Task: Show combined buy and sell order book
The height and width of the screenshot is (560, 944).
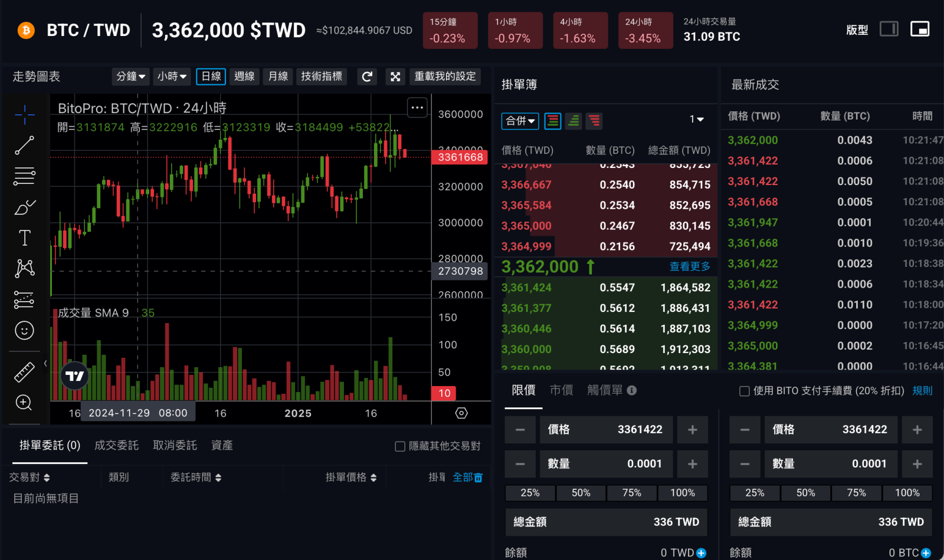Action: (553, 121)
